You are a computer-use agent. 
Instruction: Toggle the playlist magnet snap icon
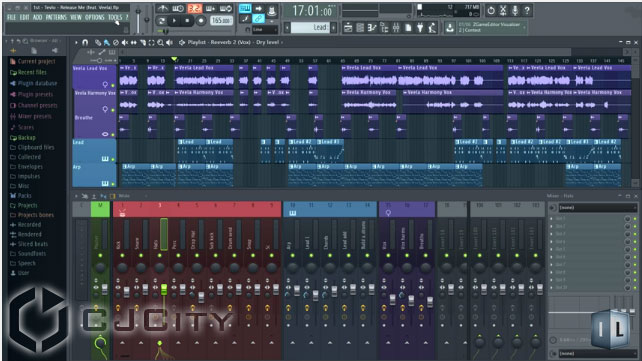[85, 42]
